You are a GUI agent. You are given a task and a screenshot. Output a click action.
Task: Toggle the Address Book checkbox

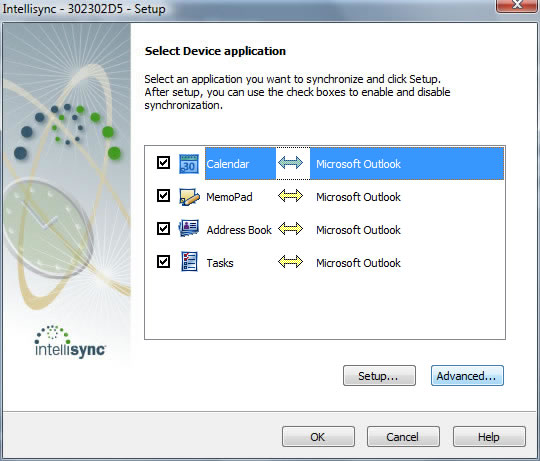point(163,228)
